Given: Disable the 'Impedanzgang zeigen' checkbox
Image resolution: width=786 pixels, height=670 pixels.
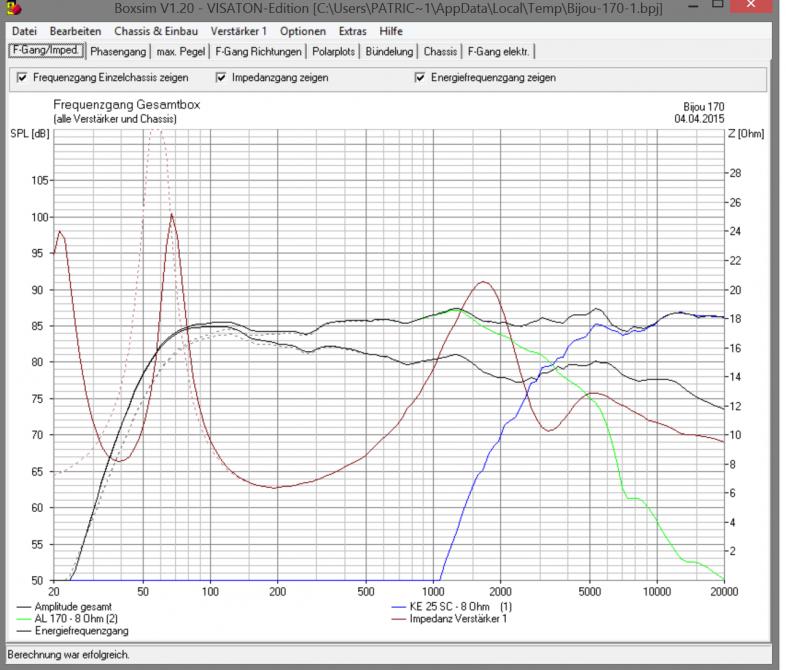Looking at the screenshot, I should tap(222, 77).
